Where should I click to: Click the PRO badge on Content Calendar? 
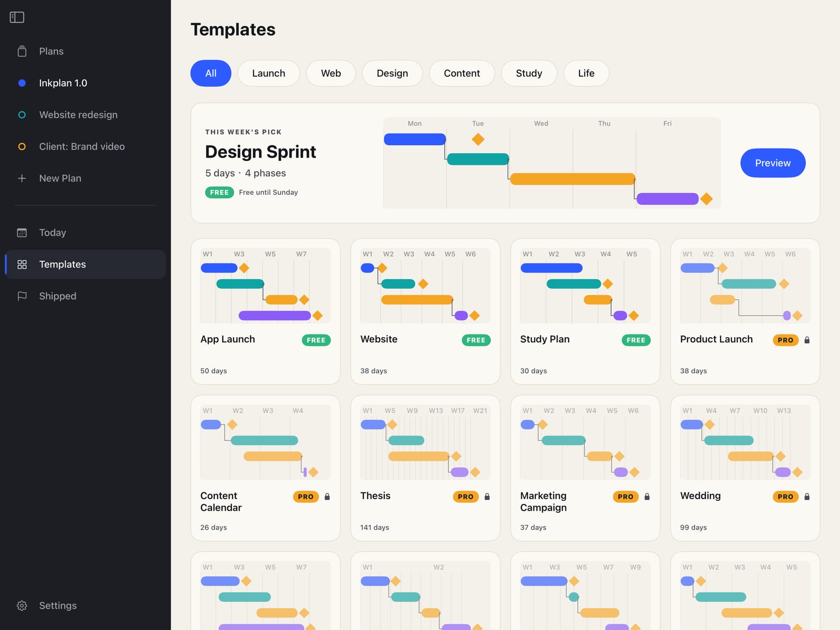tap(306, 497)
